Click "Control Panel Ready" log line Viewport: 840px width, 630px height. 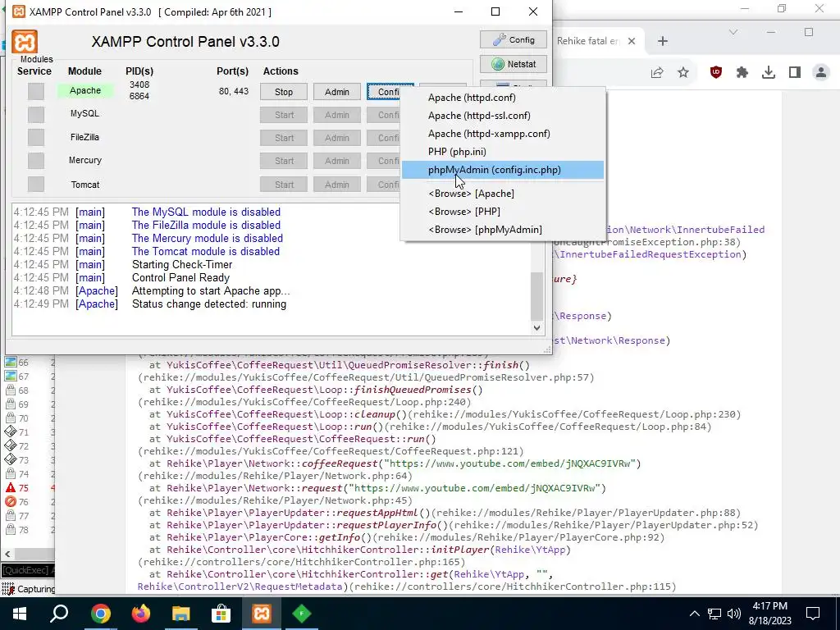tap(180, 277)
